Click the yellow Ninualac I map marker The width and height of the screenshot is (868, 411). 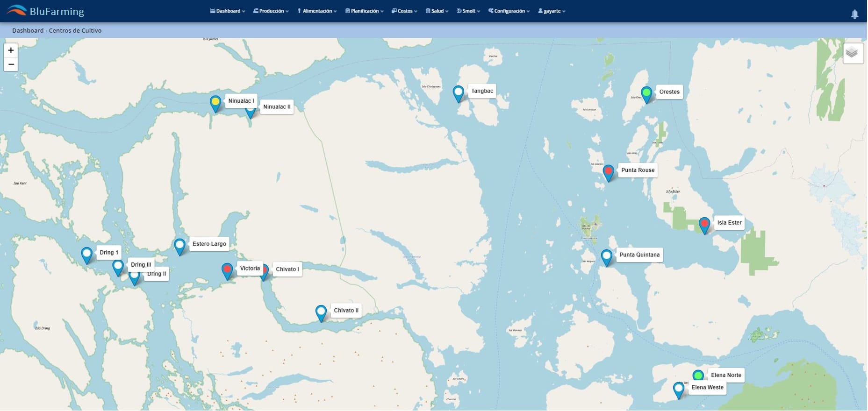coord(215,102)
